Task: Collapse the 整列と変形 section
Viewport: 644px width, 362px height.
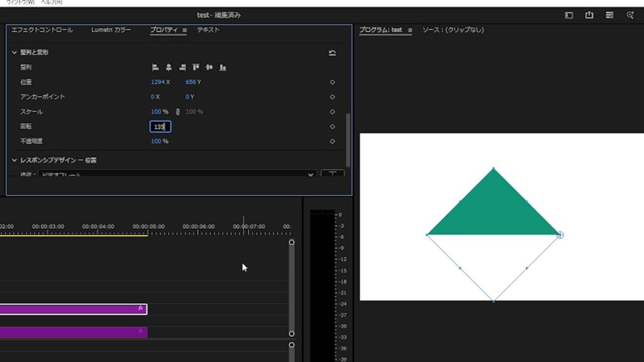Action: coord(14,53)
